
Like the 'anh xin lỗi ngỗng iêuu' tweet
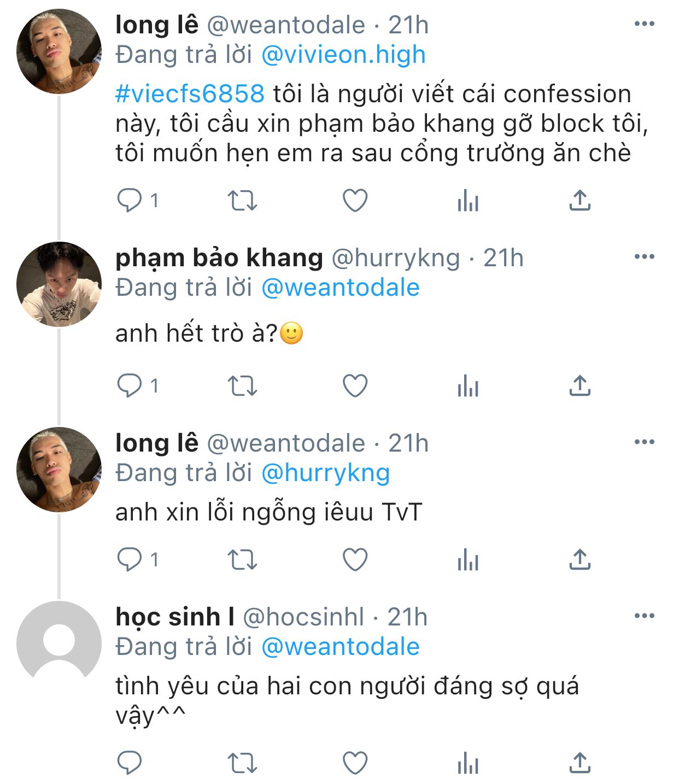tap(355, 560)
